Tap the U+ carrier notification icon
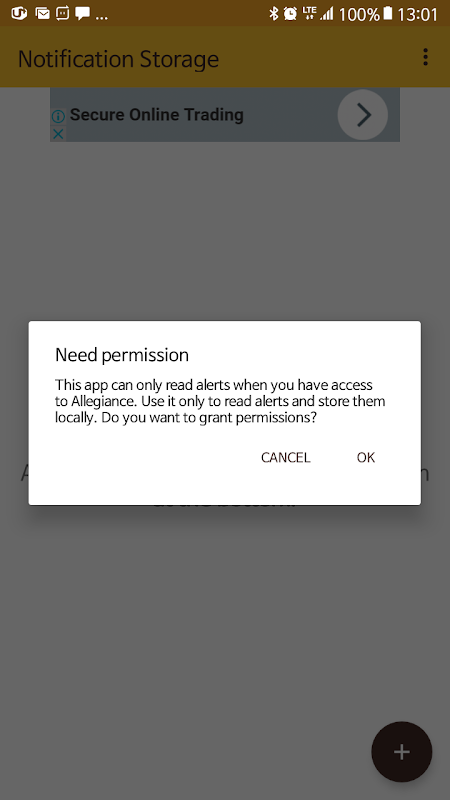Screen dimensions: 450x800 [19, 14]
